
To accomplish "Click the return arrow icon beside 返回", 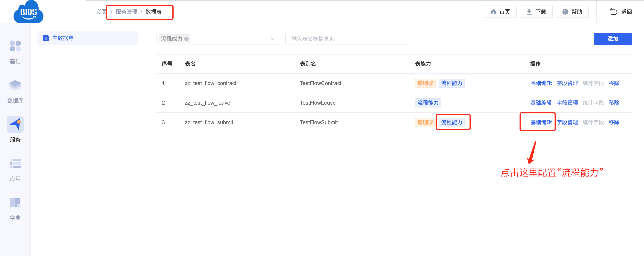I will tap(614, 12).
